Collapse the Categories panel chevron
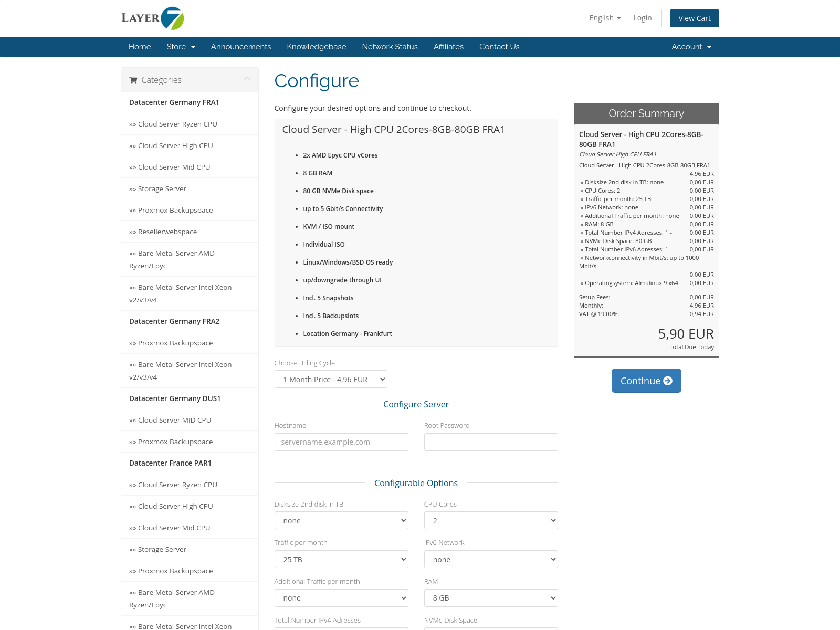This screenshot has width=840, height=630. [x=247, y=79]
